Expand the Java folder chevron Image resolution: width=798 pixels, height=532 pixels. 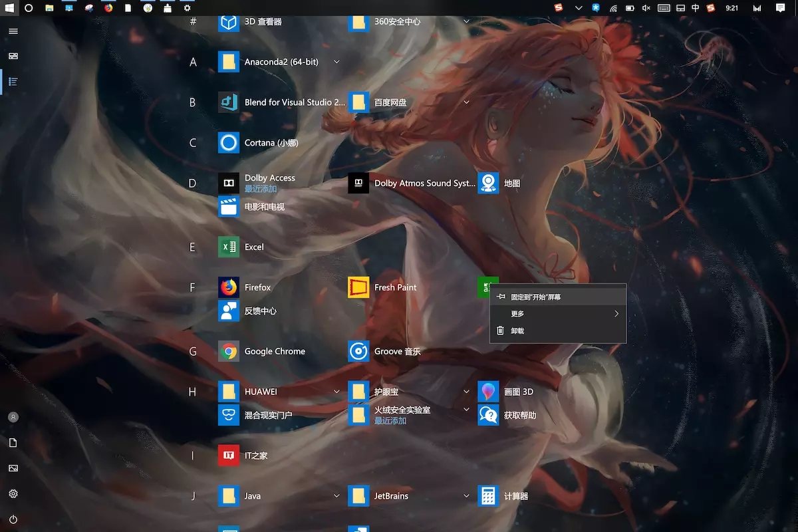336,496
